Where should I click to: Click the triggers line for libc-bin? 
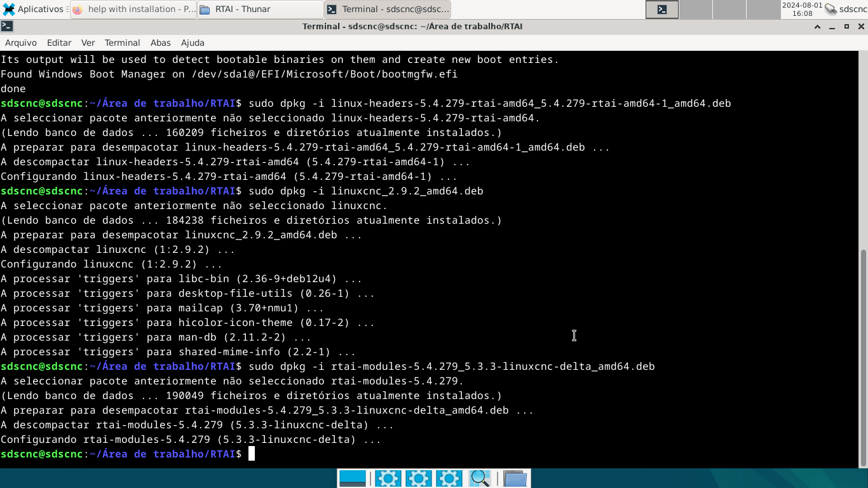point(182,279)
